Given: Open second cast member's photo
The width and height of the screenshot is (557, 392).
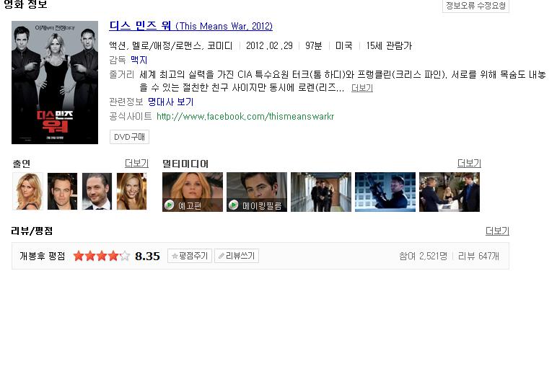Looking at the screenshot, I should tap(63, 191).
